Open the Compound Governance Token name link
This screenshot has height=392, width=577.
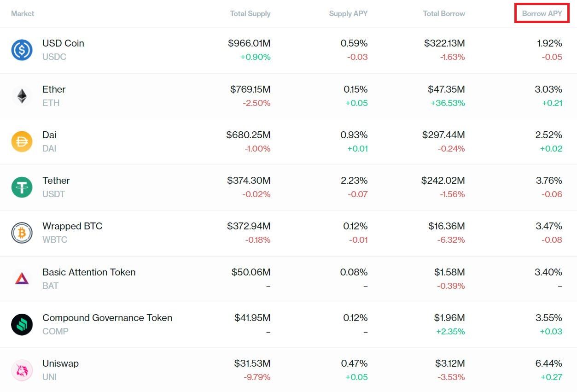pyautogui.click(x=107, y=318)
